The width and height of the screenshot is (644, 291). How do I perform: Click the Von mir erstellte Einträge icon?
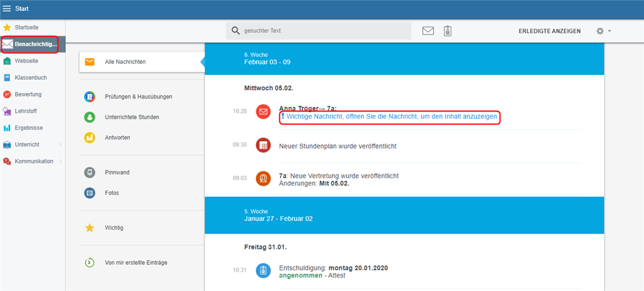pyautogui.click(x=90, y=263)
